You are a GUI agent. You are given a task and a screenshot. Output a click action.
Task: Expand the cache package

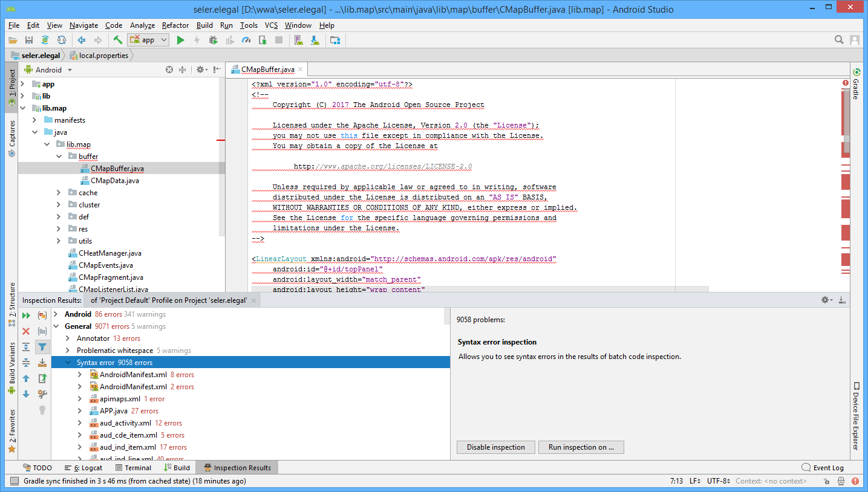(59, 193)
